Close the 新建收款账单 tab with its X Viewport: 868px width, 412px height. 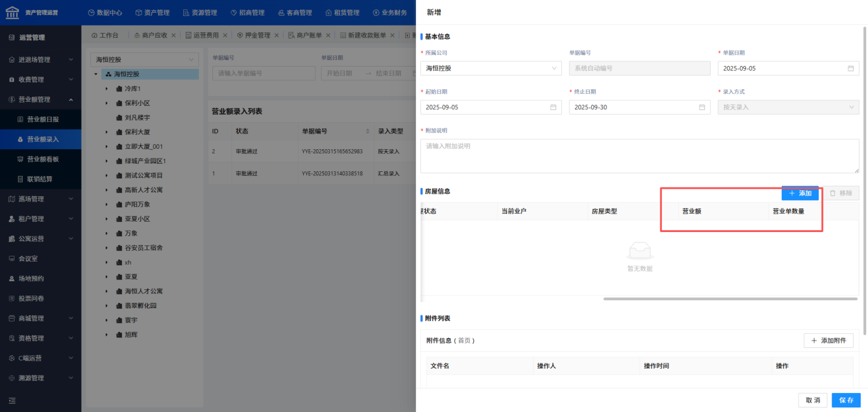tap(392, 35)
